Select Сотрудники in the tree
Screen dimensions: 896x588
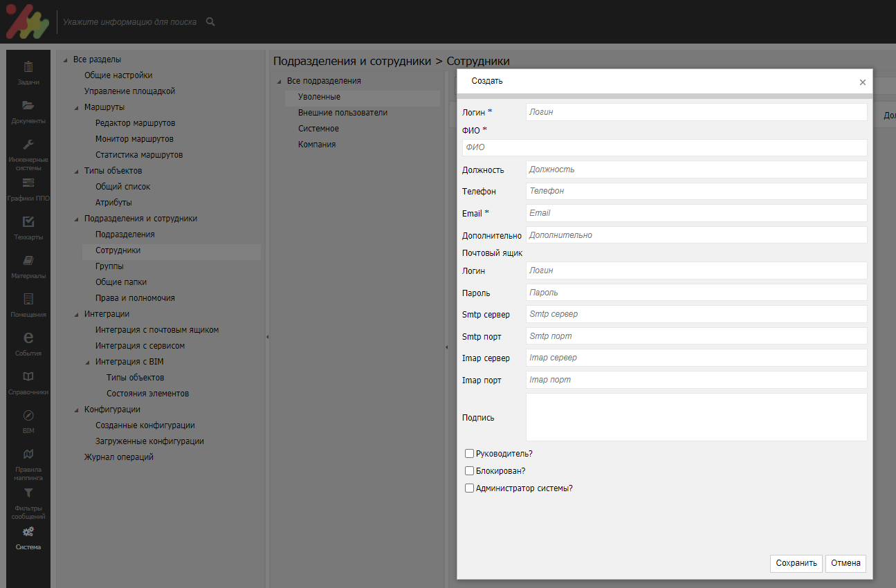(118, 250)
